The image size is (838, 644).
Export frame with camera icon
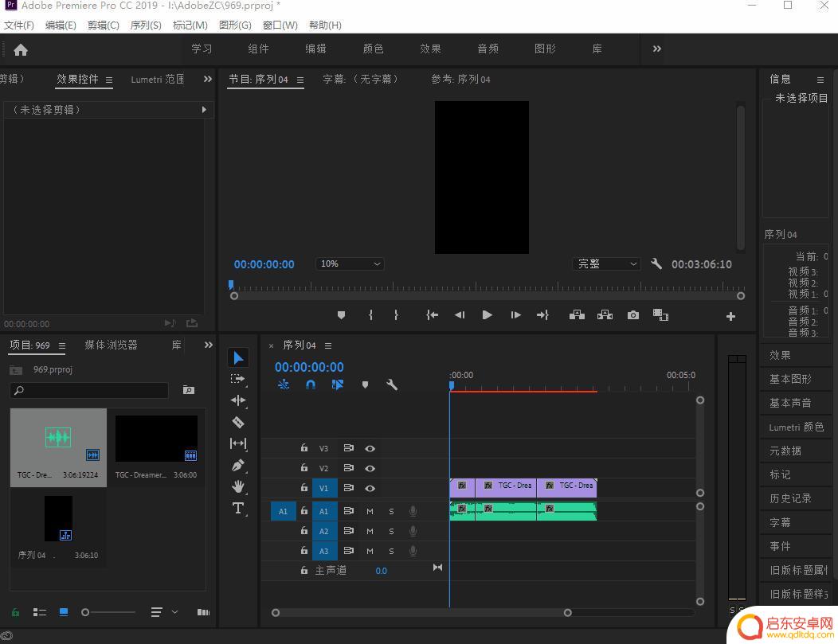[x=632, y=315]
